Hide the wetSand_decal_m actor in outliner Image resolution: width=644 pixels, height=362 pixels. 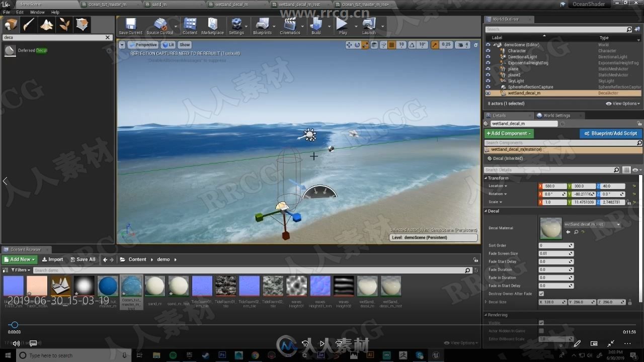pos(488,93)
